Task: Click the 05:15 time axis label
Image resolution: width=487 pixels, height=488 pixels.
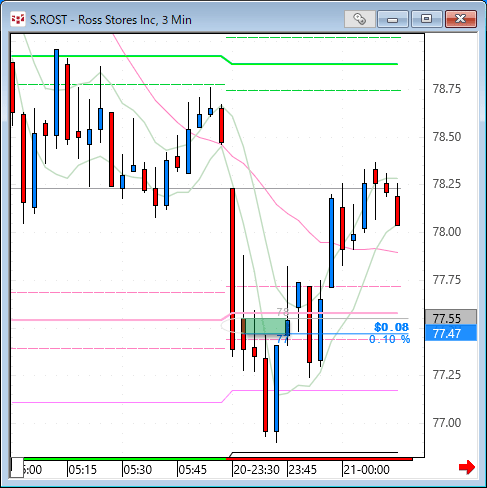Action: [82, 470]
